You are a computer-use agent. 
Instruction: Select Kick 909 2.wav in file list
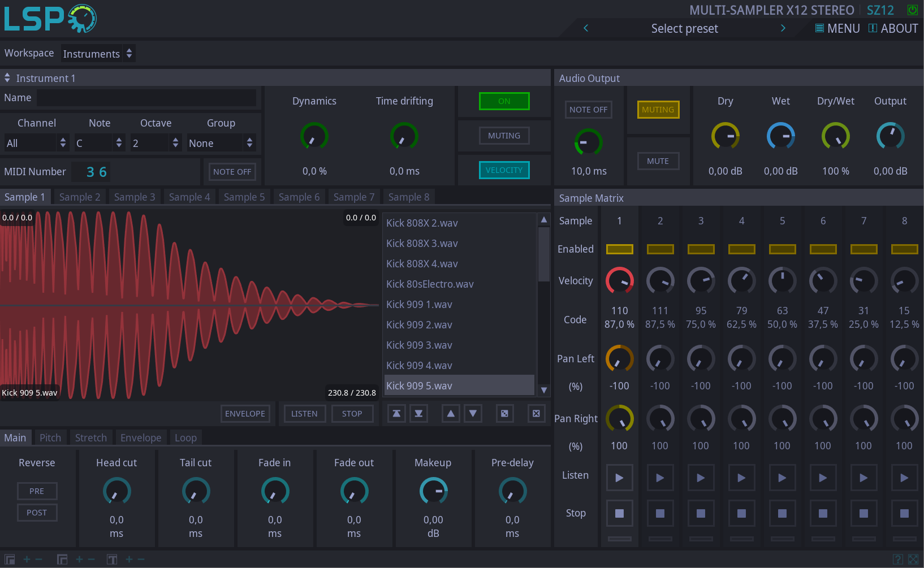419,325
